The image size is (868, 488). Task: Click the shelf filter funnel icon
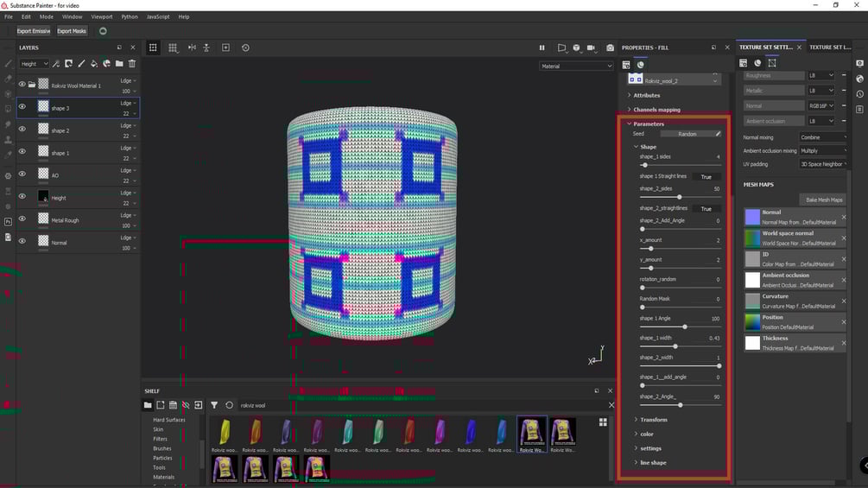pos(214,405)
